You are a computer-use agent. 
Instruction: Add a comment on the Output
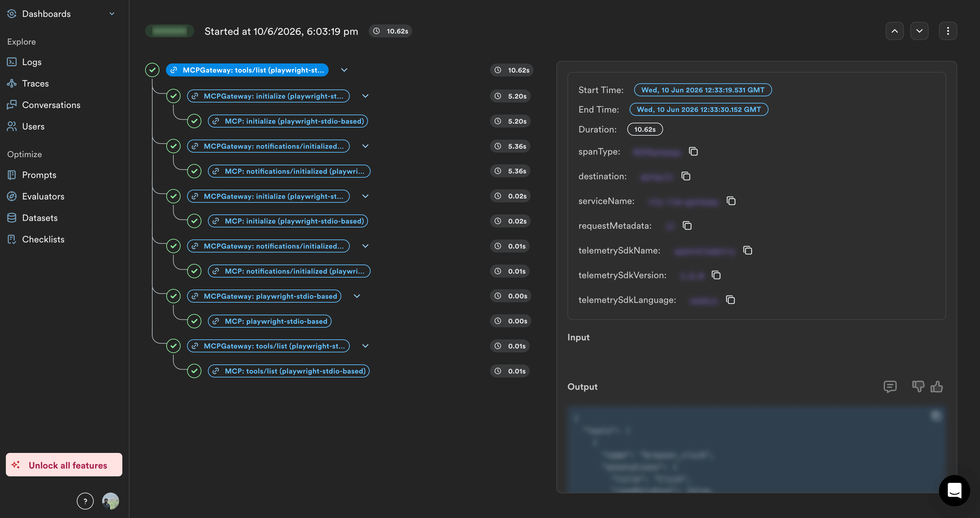pyautogui.click(x=890, y=387)
